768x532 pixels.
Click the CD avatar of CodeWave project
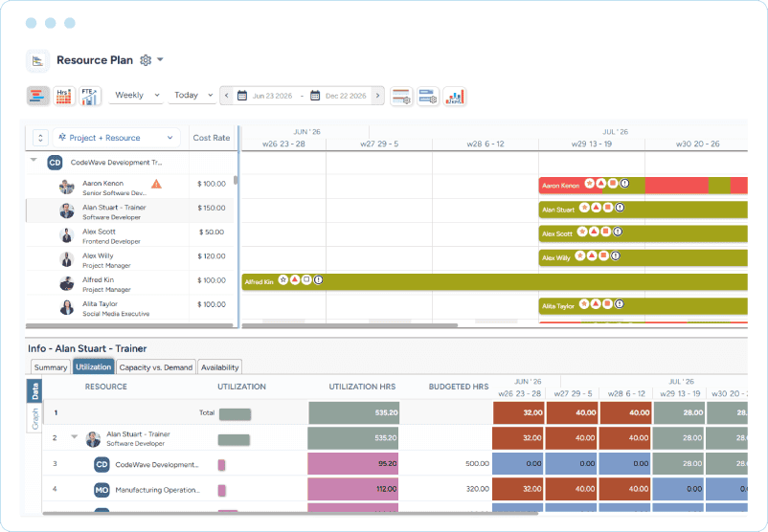(x=55, y=163)
